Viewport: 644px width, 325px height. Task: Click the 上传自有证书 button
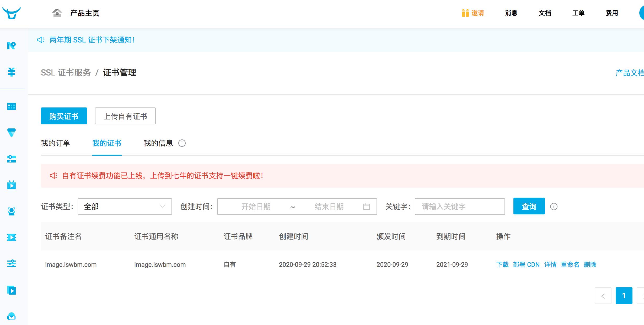pos(125,116)
